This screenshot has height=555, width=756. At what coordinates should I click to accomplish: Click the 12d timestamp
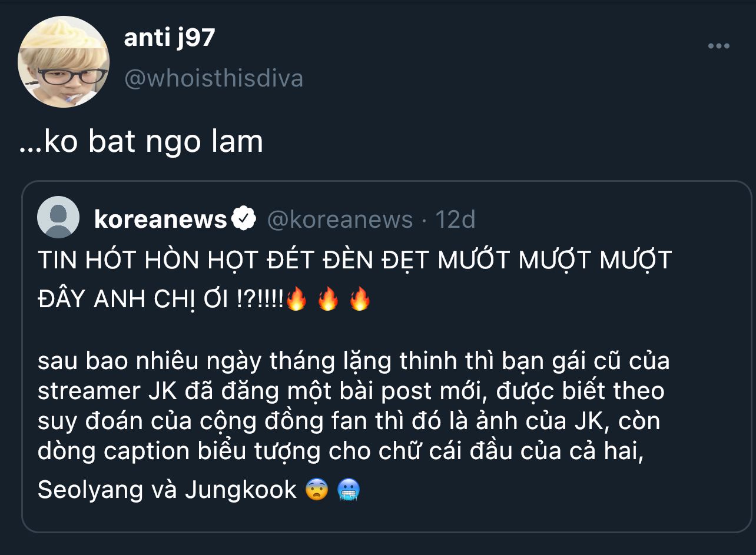(455, 220)
